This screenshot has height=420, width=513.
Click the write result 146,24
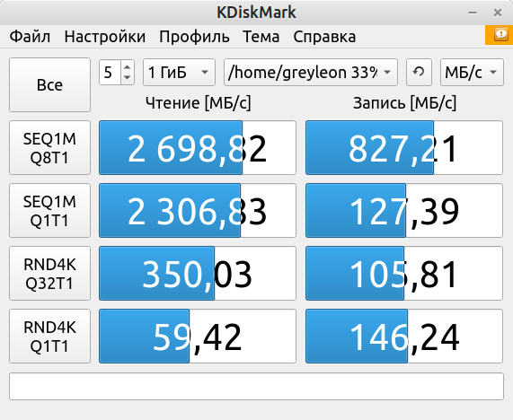pyautogui.click(x=404, y=336)
